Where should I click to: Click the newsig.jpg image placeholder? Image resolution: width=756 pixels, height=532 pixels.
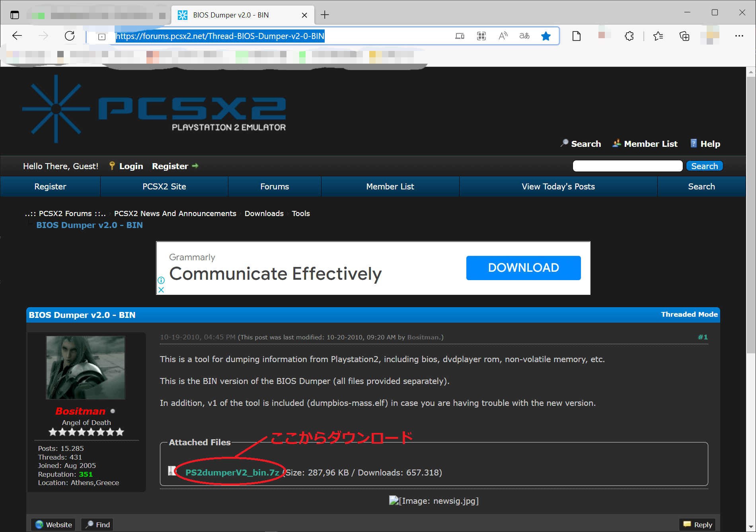[x=434, y=501]
